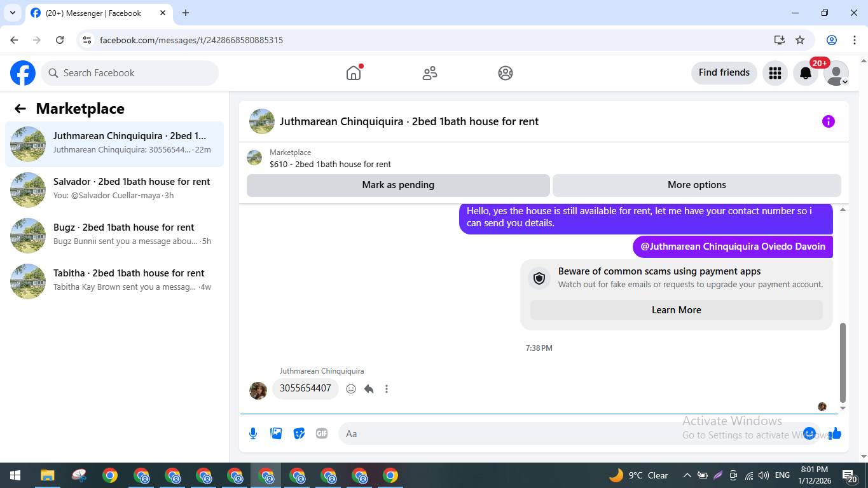This screenshot has height=488, width=868.
Task: Go back in the browser
Action: 14,40
